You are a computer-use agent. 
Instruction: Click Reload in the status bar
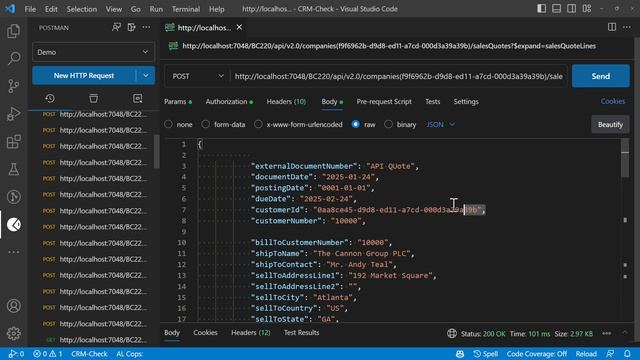[x=586, y=354]
